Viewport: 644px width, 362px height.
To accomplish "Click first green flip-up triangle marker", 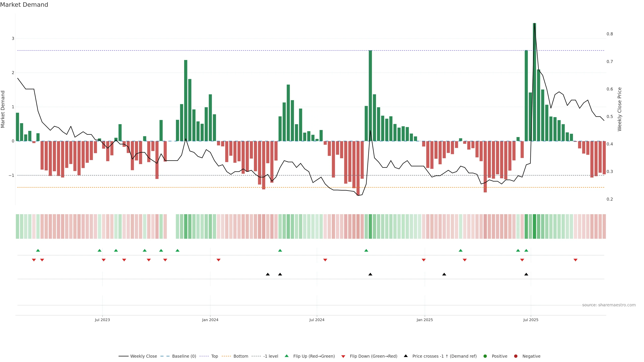I will 38,250.
